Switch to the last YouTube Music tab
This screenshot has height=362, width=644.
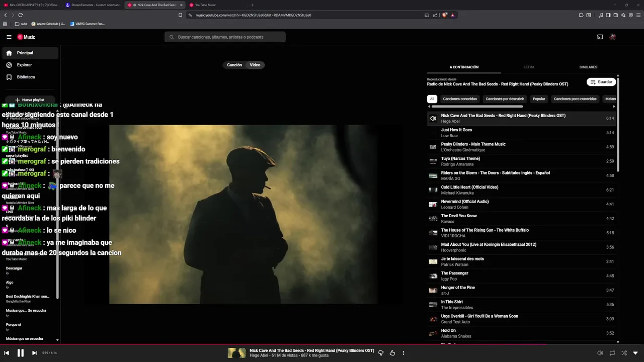(216, 5)
